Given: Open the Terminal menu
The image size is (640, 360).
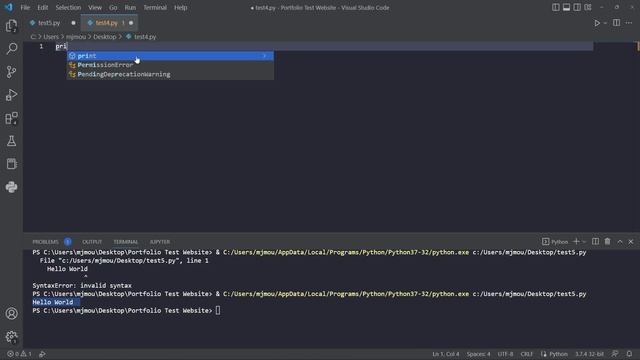Looking at the screenshot, I should click(x=155, y=7).
